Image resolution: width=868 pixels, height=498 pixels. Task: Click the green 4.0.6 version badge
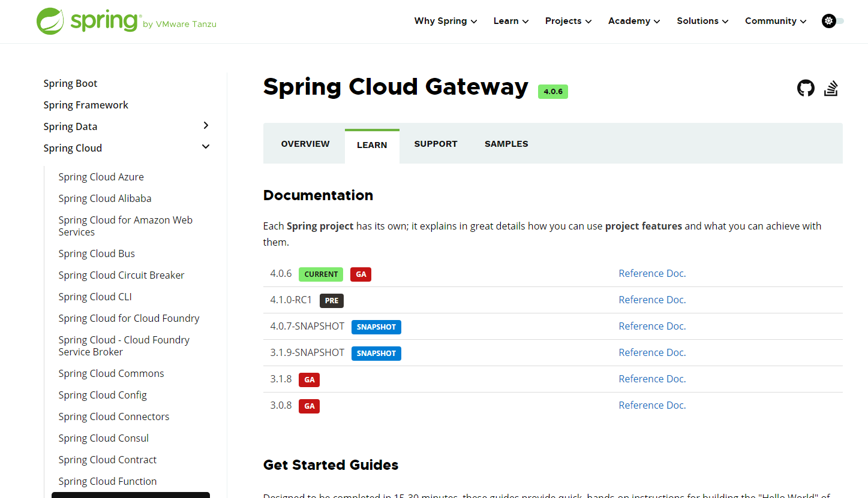tap(553, 92)
